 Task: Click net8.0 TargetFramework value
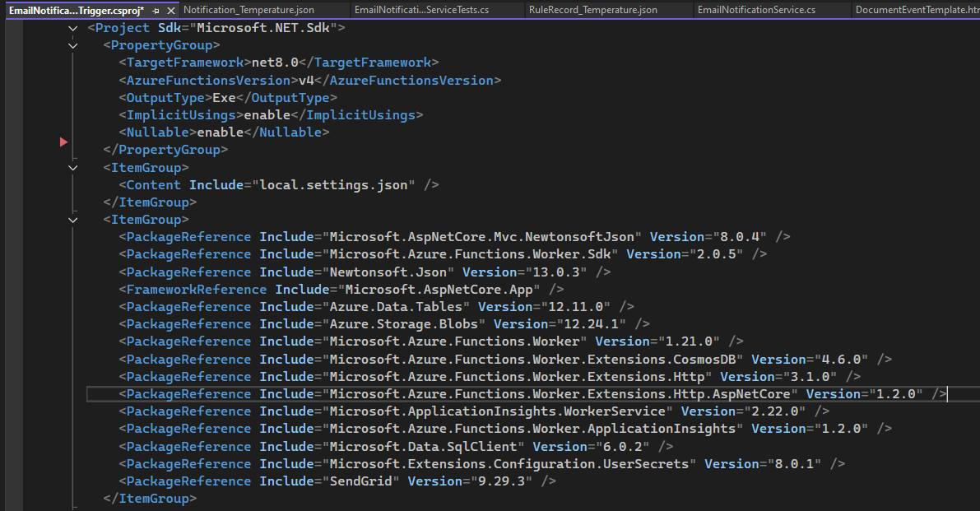click(275, 63)
